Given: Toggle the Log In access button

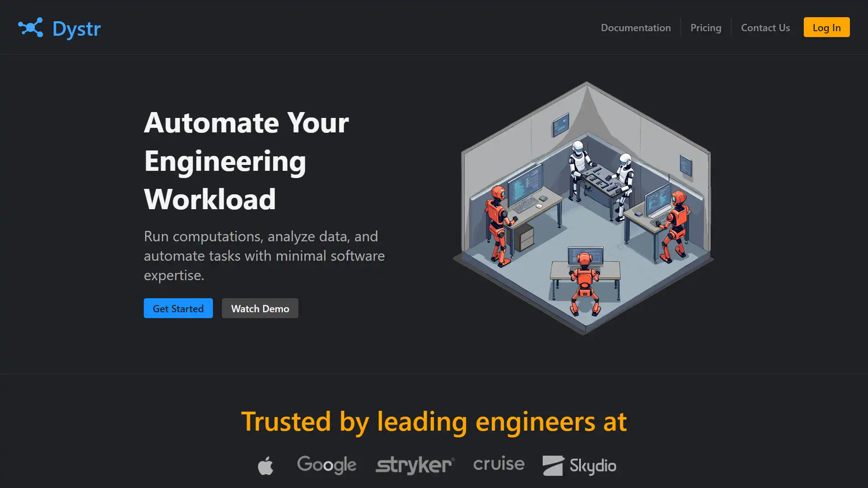Looking at the screenshot, I should coord(826,28).
